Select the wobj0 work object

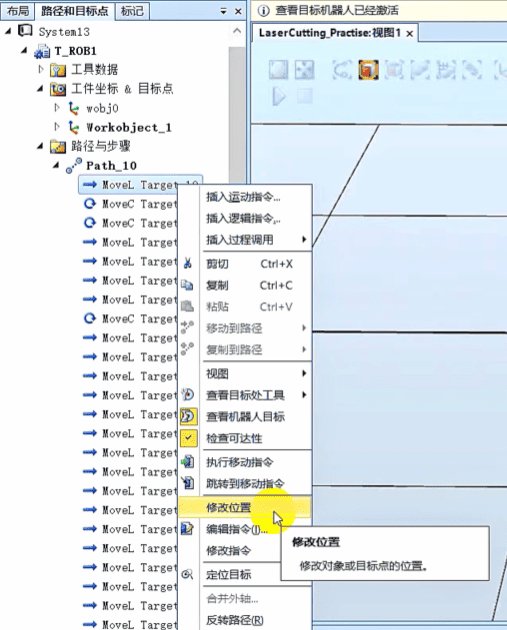point(102,108)
